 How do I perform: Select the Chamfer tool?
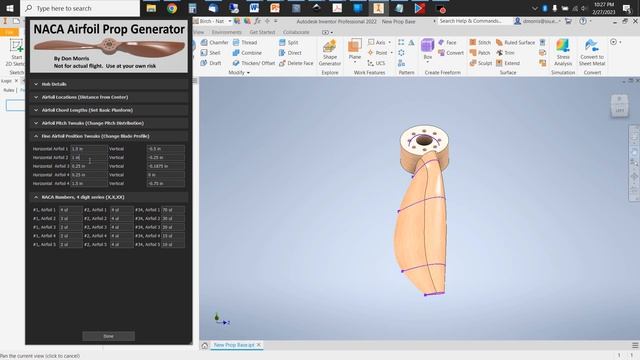pyautogui.click(x=214, y=42)
